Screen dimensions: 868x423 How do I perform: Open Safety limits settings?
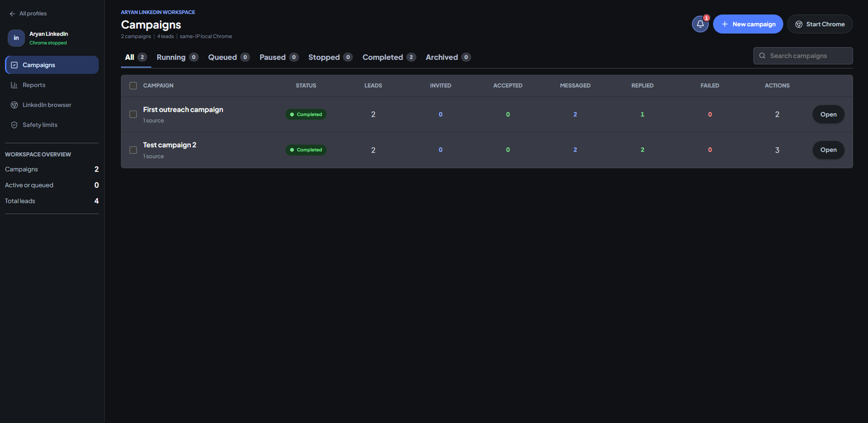(x=52, y=125)
